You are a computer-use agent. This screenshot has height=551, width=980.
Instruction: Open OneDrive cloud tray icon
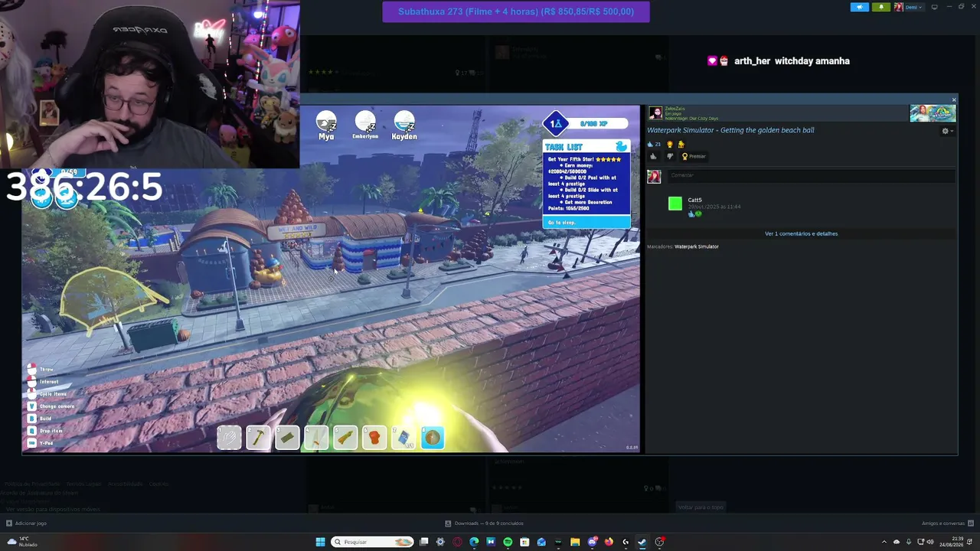click(x=897, y=542)
